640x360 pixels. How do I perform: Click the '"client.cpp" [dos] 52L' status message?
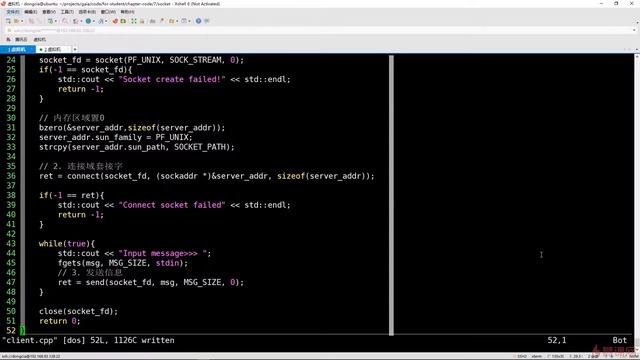click(x=89, y=340)
